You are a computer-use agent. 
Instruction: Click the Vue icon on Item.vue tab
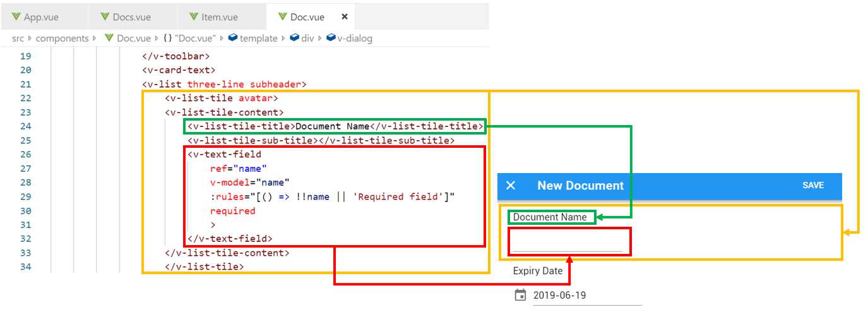(x=193, y=17)
